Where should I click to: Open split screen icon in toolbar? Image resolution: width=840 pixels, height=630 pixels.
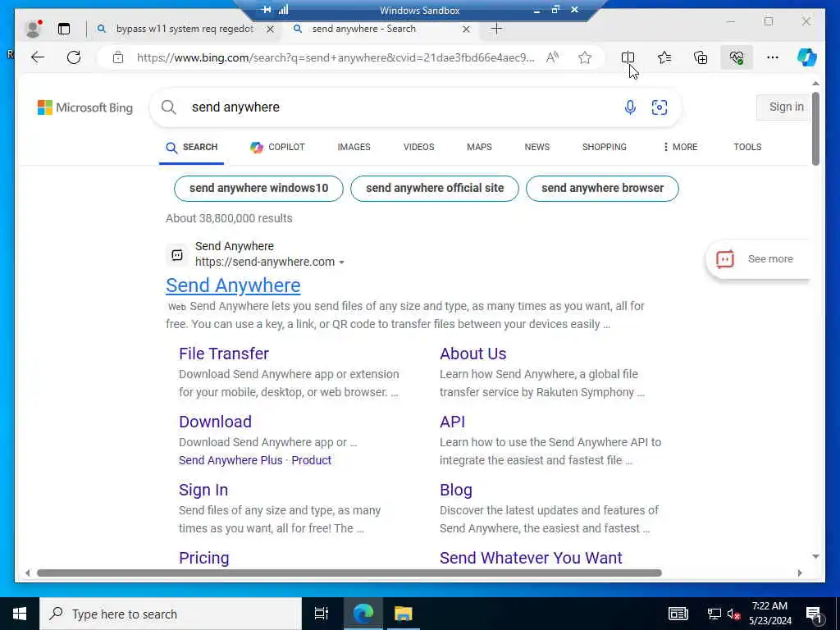(628, 57)
